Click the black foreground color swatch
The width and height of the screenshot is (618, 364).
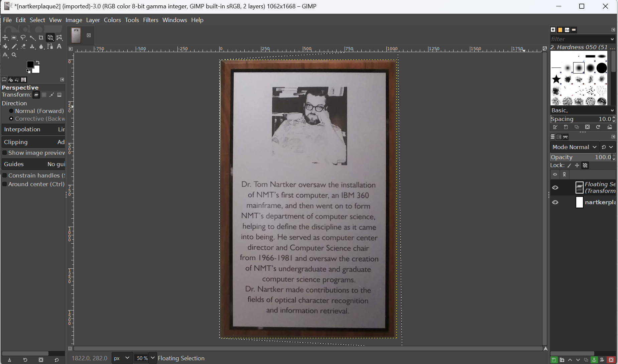coord(30,64)
